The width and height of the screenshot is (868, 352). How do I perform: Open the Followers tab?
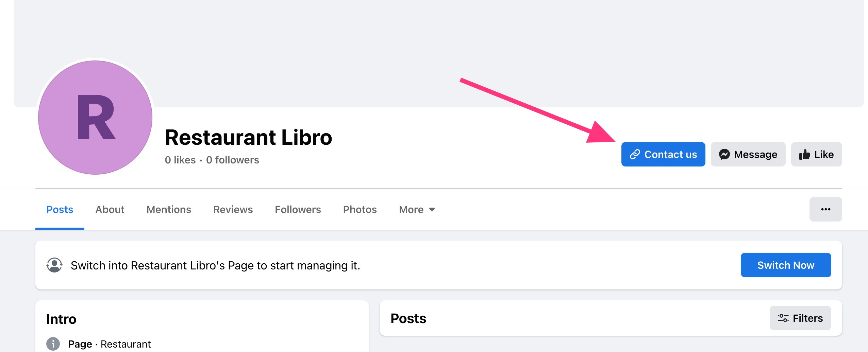point(298,209)
